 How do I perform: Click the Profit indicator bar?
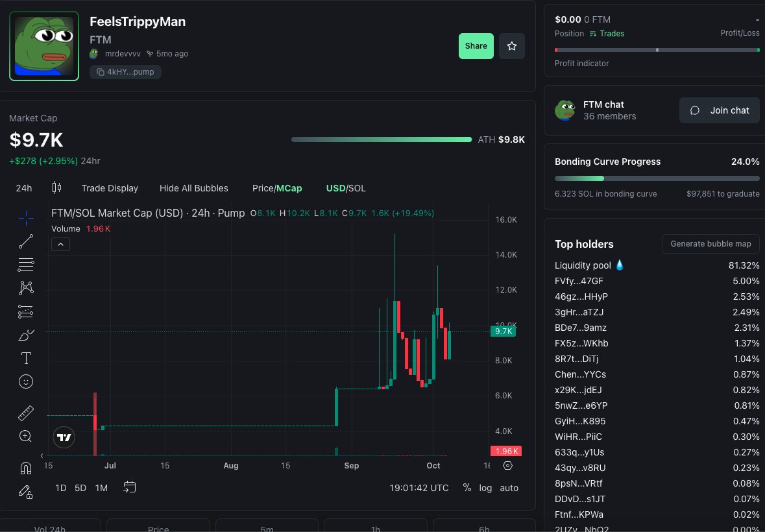[657, 50]
